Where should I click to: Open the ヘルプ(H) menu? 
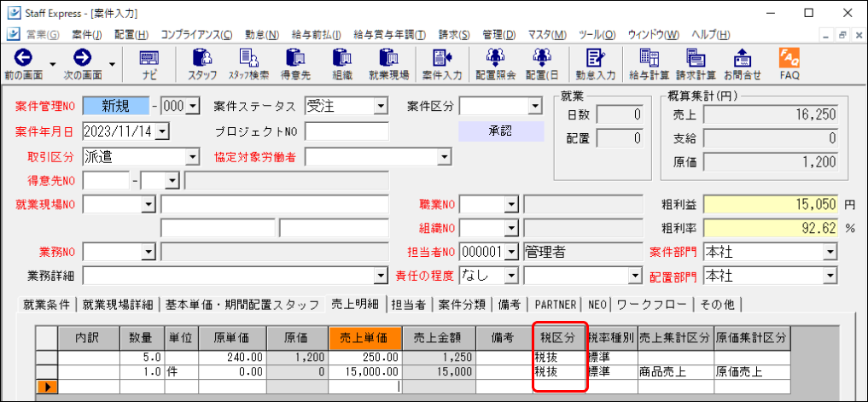pyautogui.click(x=711, y=34)
